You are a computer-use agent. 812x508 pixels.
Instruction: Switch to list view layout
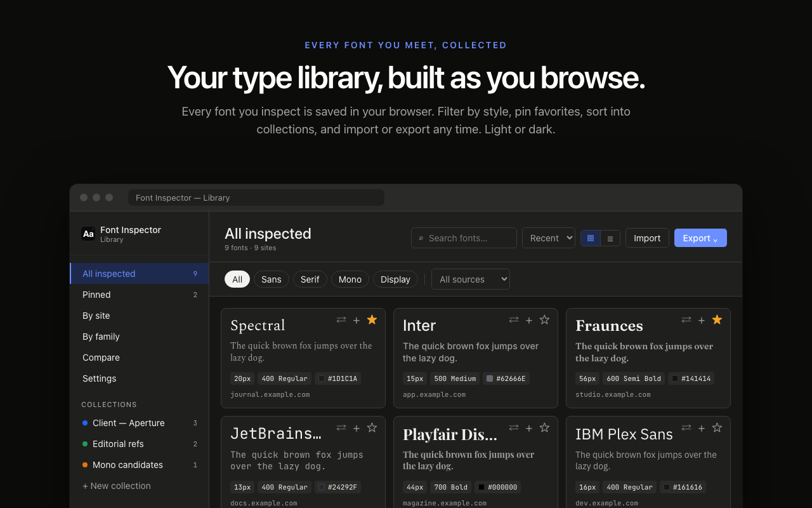(x=610, y=238)
